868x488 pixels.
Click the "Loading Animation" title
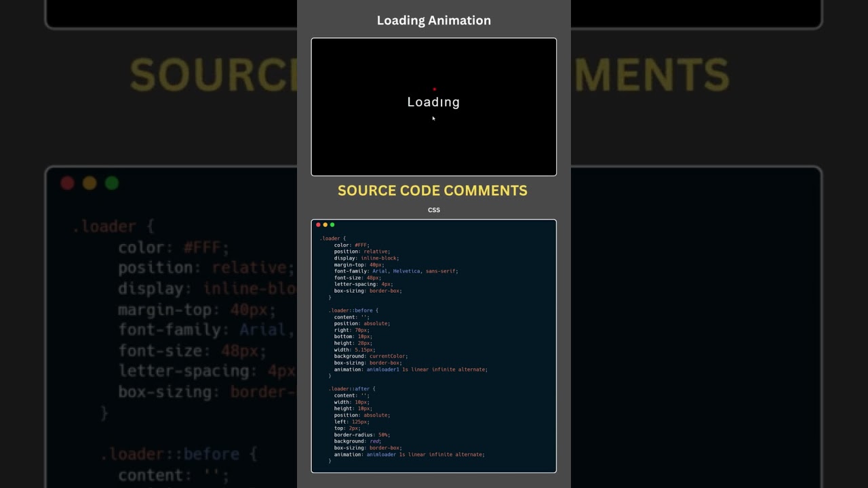pos(434,20)
